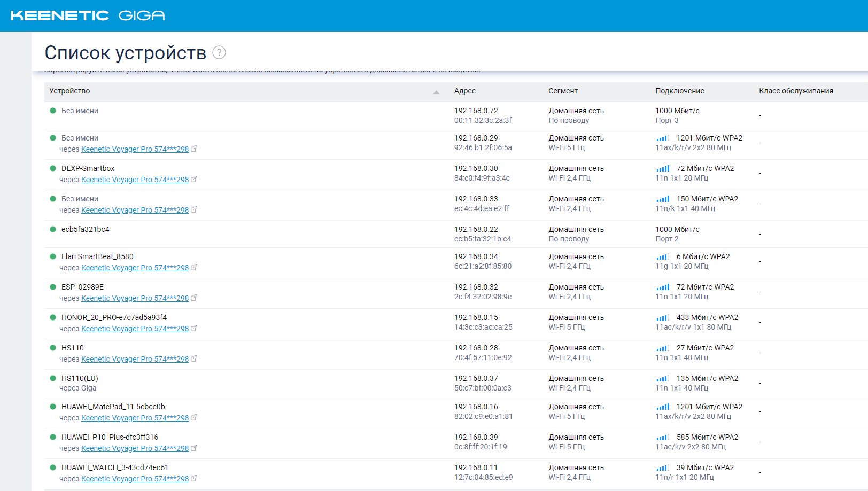This screenshot has height=491, width=868.
Task: Click Wi-Fi signal icon in HONOR_20_PRO row
Action: click(663, 317)
